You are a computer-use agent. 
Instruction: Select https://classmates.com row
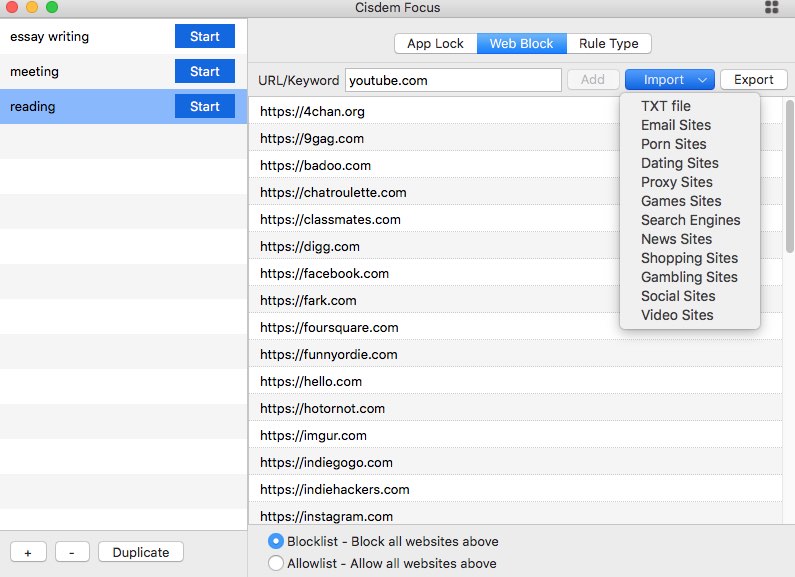(x=515, y=220)
